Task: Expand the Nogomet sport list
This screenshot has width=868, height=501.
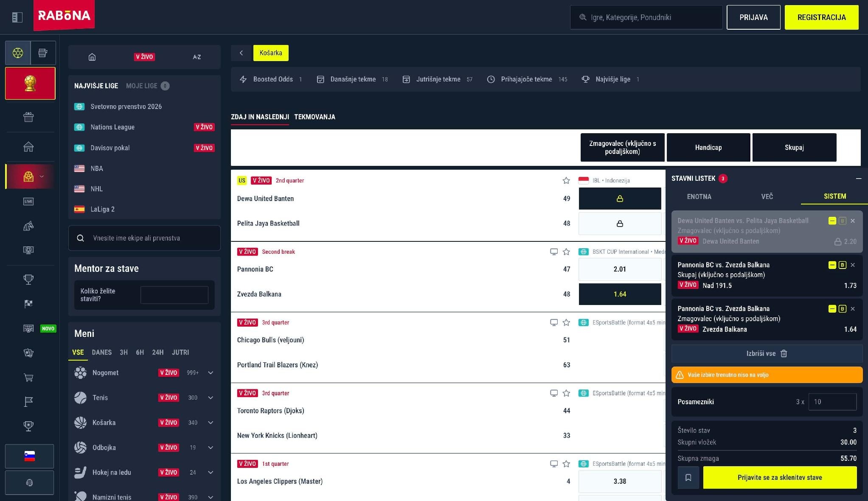Action: [x=211, y=373]
